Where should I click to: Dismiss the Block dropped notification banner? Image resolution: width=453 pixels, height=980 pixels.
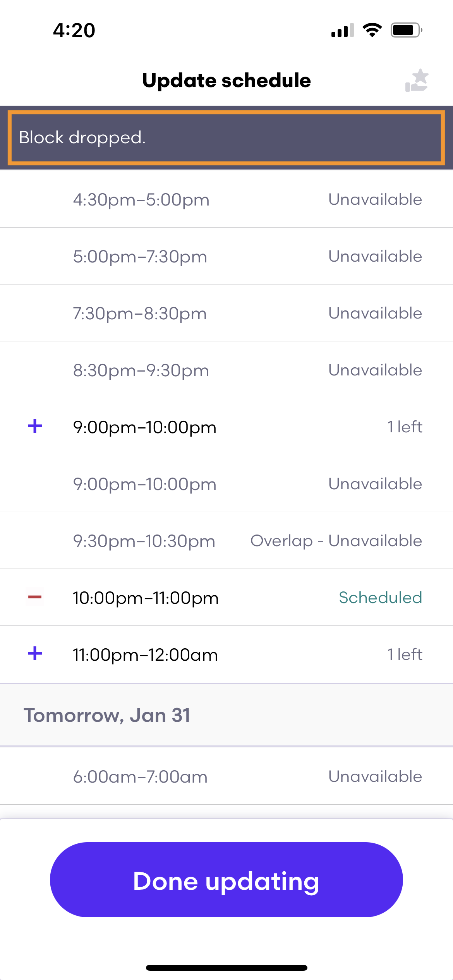pyautogui.click(x=226, y=138)
